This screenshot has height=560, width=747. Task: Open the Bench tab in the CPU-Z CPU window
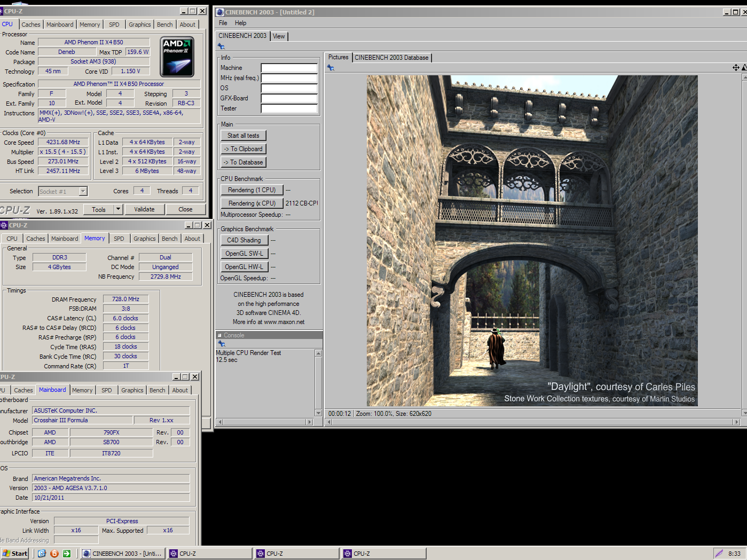[x=165, y=25]
